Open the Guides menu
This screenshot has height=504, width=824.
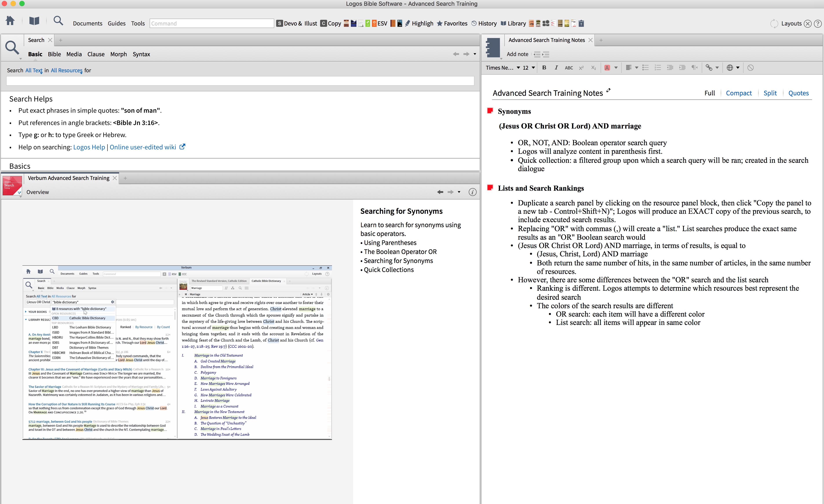tap(116, 23)
